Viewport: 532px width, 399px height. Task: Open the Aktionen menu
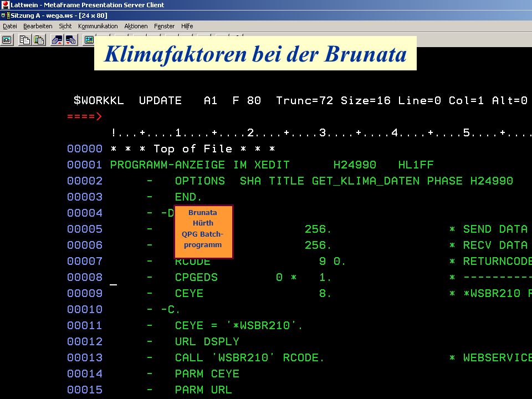click(x=136, y=26)
